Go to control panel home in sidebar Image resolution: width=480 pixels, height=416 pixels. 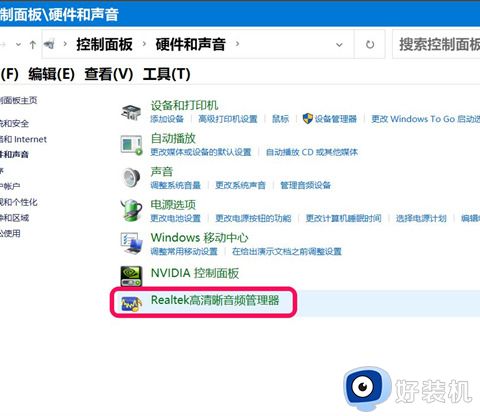[x=18, y=100]
